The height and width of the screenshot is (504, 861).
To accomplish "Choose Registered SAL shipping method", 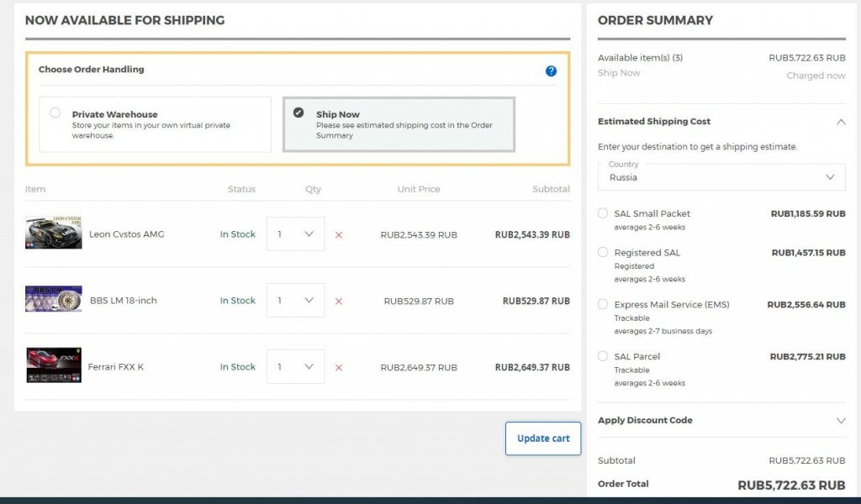I will coord(603,252).
